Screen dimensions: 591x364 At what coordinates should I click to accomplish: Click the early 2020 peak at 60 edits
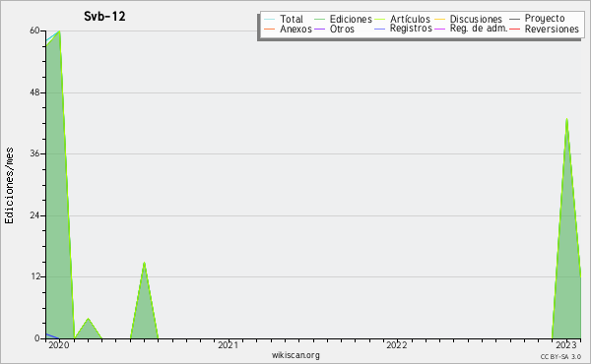click(59, 31)
